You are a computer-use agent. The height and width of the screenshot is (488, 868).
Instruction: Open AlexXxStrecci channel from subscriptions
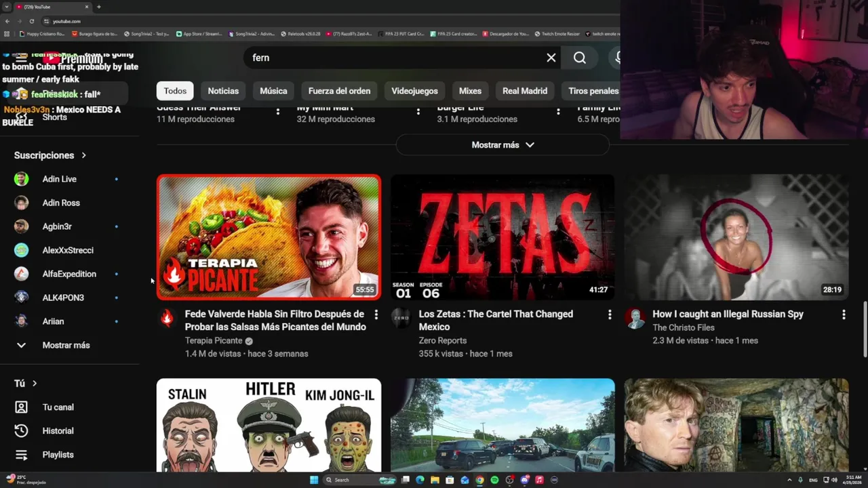coord(66,250)
